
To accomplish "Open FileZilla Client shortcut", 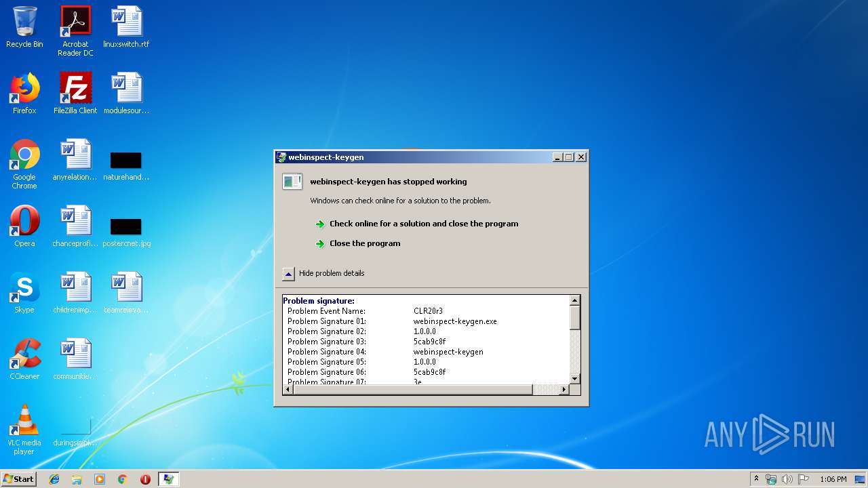I will click(x=75, y=94).
